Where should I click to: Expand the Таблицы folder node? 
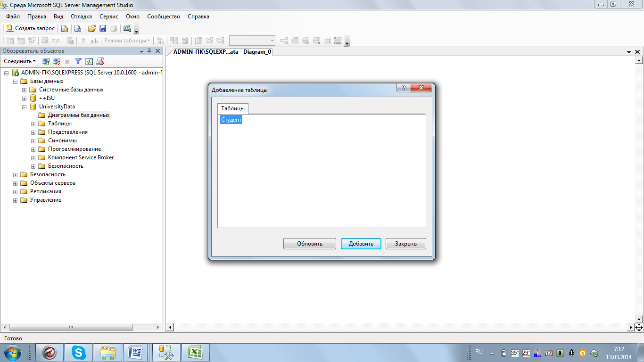tap(33, 123)
